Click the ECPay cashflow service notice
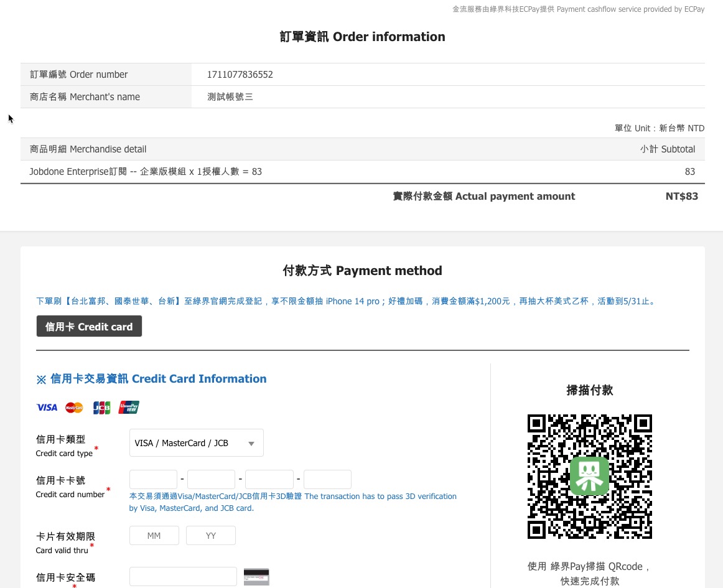 pyautogui.click(x=578, y=9)
